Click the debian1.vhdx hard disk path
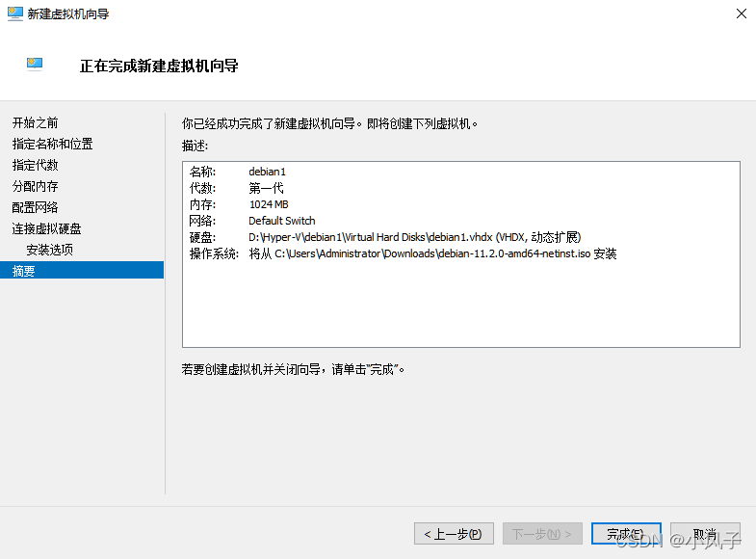The image size is (756, 559). [x=415, y=237]
